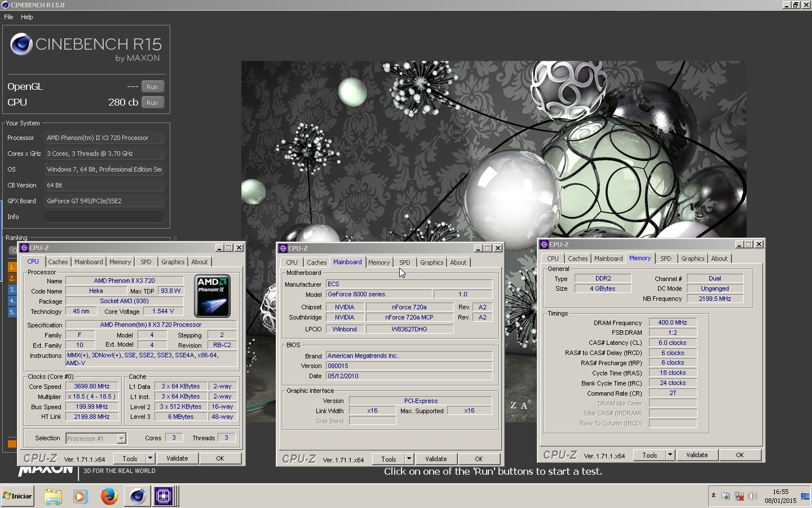This screenshot has height=508, width=812.
Task: Open the taskbar clock showing 16:55
Action: click(780, 496)
